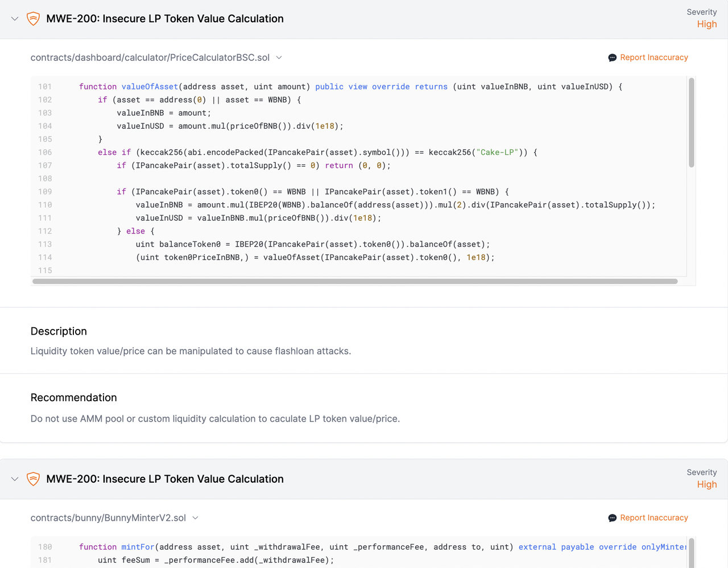Click the contracts/bunny/BunnyMinterV2.sol path
Viewport: 728px width, 568px height.
108,518
